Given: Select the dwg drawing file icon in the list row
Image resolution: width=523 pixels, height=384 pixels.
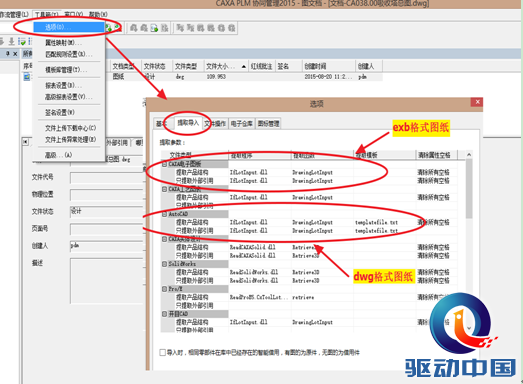Looking at the screenshot, I should 27,77.
